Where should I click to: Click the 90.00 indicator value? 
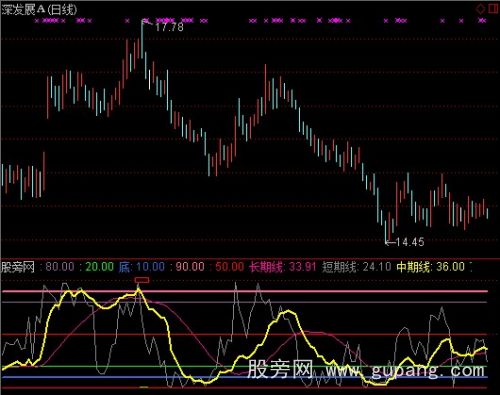point(190,267)
